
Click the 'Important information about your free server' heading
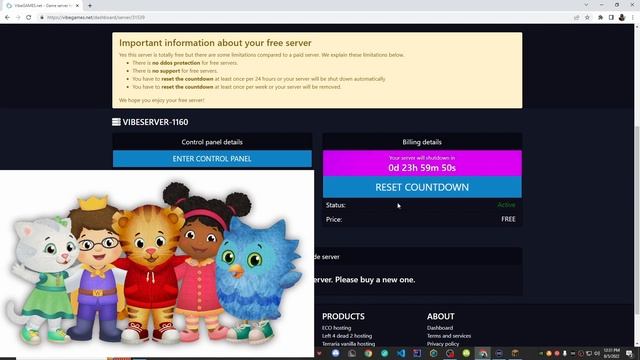pos(215,43)
